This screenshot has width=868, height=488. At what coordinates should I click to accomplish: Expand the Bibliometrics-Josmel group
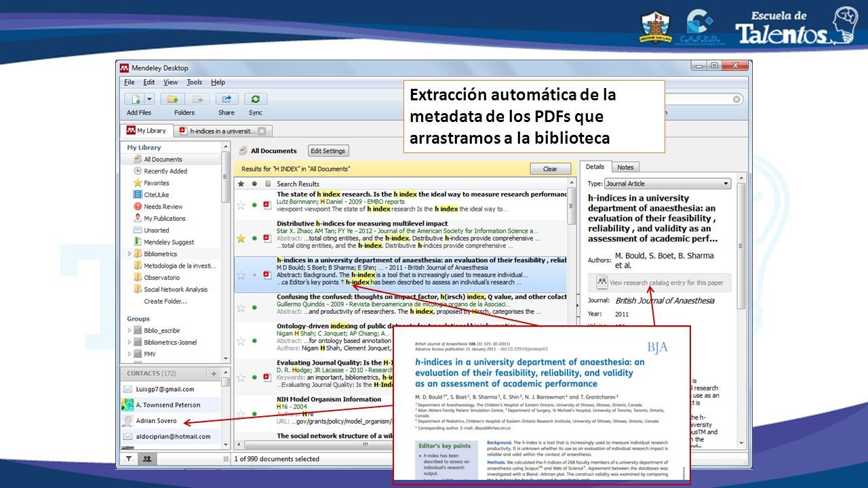coord(129,342)
